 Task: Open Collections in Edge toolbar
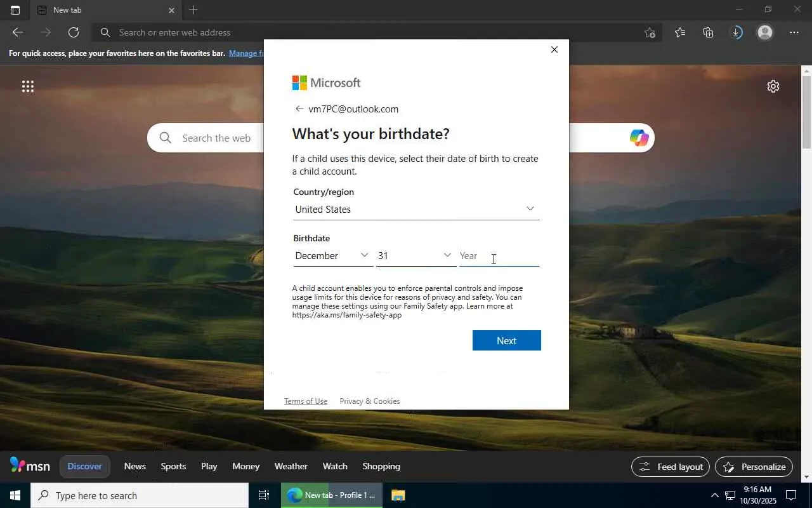(x=708, y=32)
